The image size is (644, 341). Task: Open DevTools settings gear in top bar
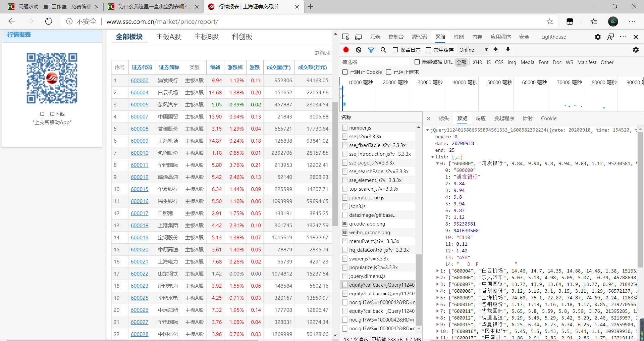pos(598,37)
